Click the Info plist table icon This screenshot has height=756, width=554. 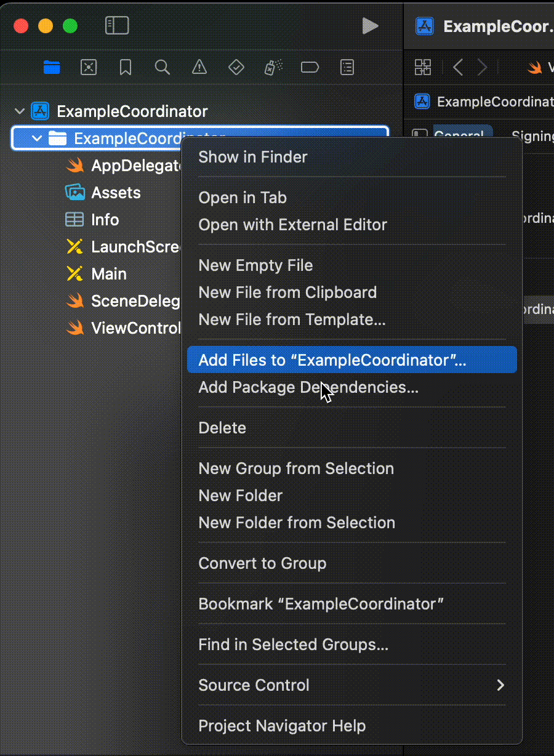tap(74, 220)
